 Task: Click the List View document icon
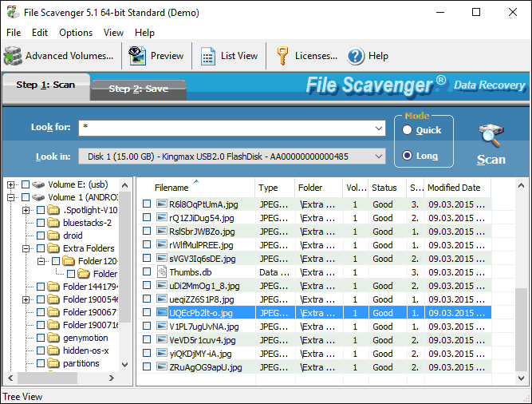(208, 56)
